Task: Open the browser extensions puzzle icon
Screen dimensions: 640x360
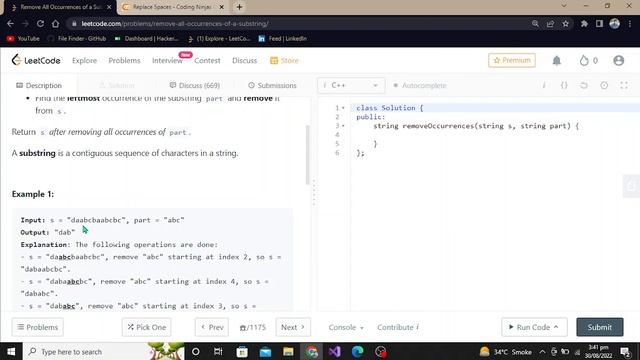Action: coord(584,24)
